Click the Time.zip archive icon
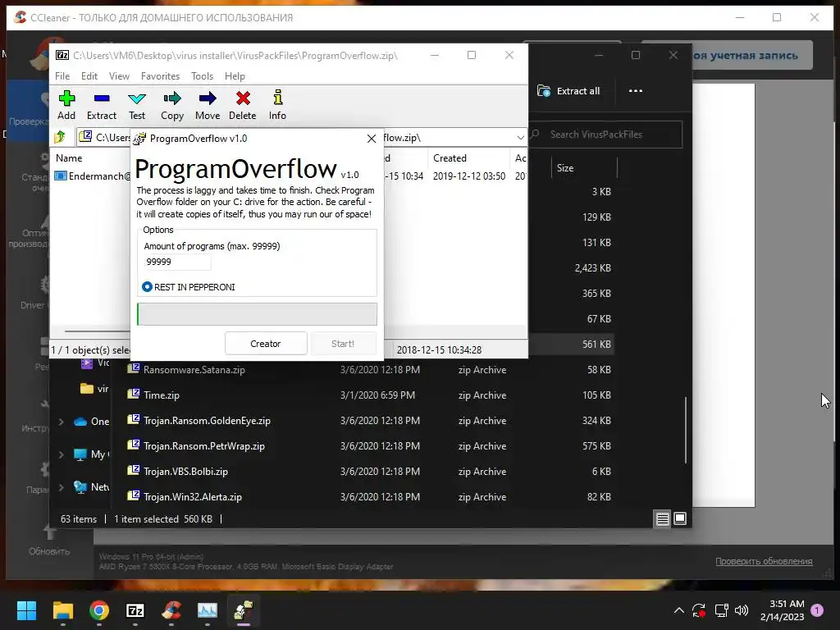Image resolution: width=840 pixels, height=630 pixels. point(134,395)
